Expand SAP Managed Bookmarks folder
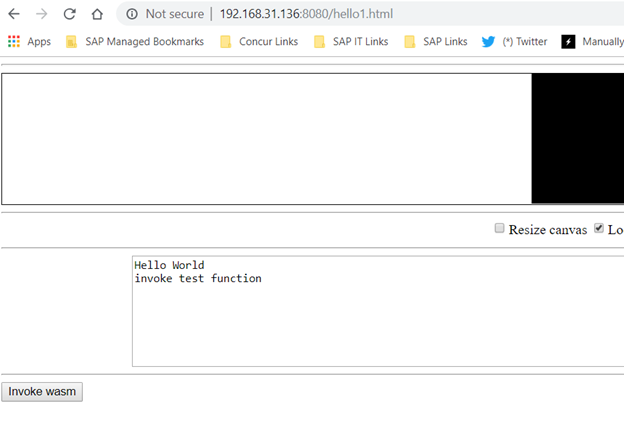The image size is (624, 428). (135, 41)
